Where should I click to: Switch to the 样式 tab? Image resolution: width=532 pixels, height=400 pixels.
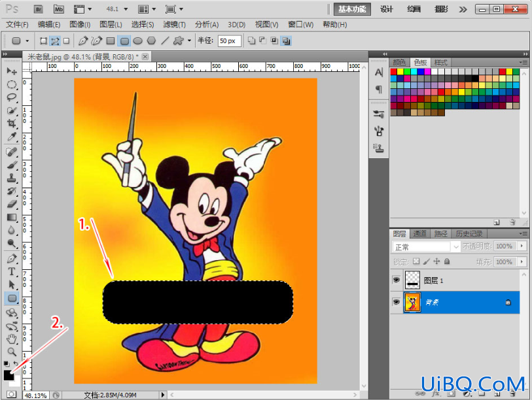coord(441,63)
